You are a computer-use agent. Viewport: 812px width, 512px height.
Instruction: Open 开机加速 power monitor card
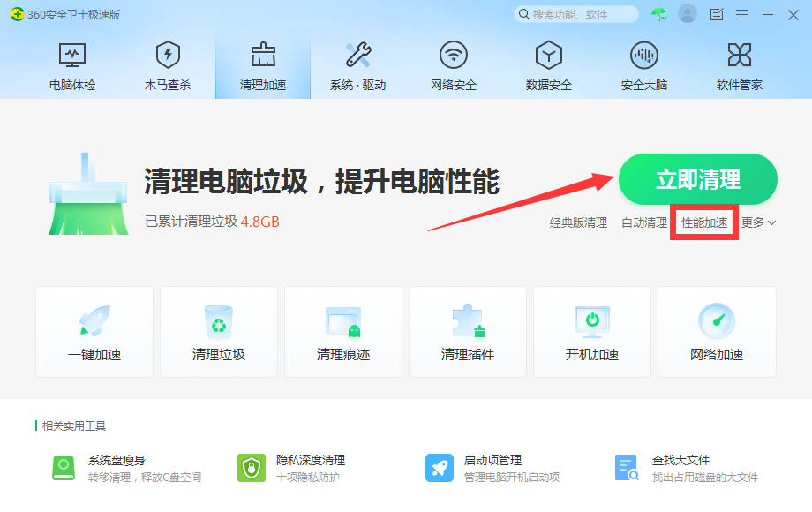point(592,332)
